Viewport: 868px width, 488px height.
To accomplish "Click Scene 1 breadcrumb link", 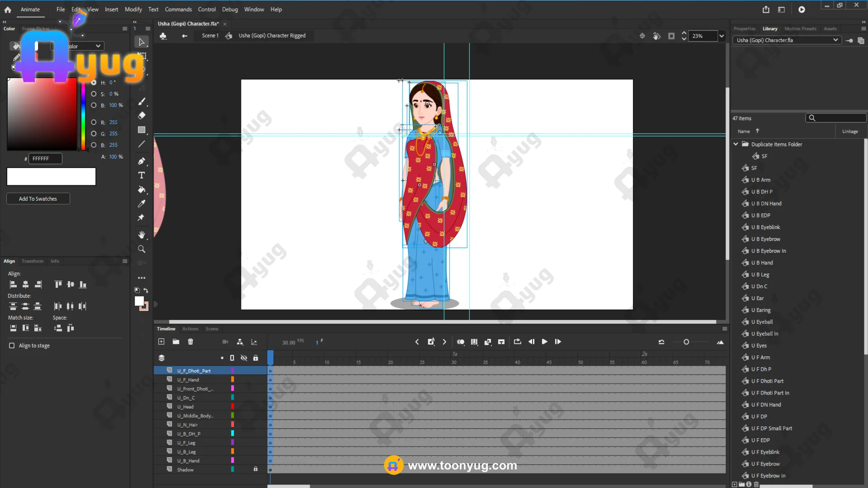I will point(210,36).
